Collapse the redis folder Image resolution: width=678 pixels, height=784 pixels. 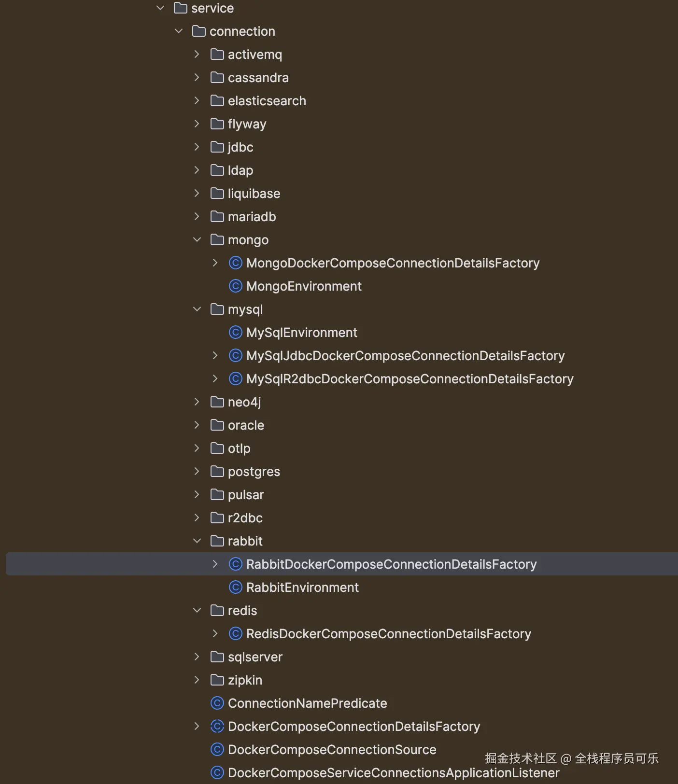[x=197, y=611]
